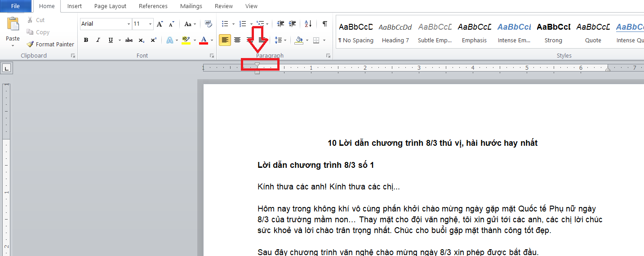644x256 pixels.
Task: Open the File tab
Action: coord(15,6)
